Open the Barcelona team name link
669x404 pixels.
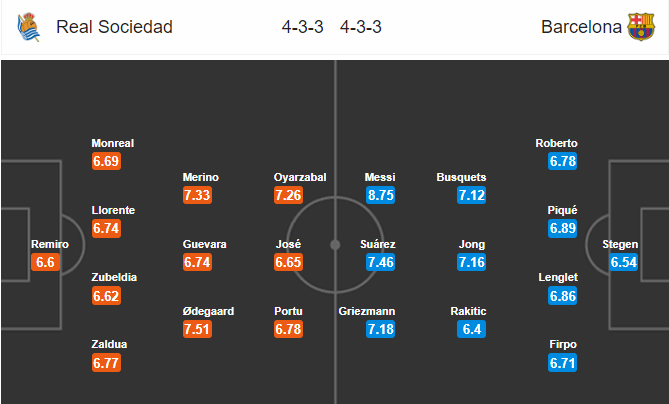581,27
